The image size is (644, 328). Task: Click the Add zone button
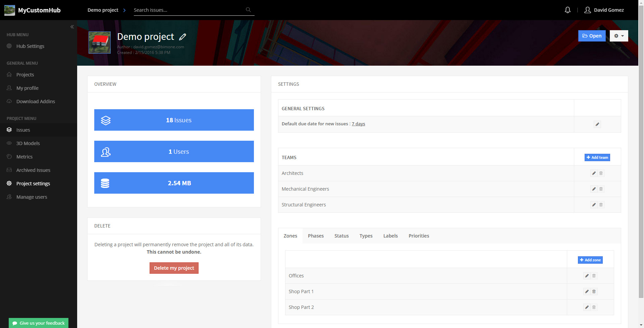tap(590, 260)
